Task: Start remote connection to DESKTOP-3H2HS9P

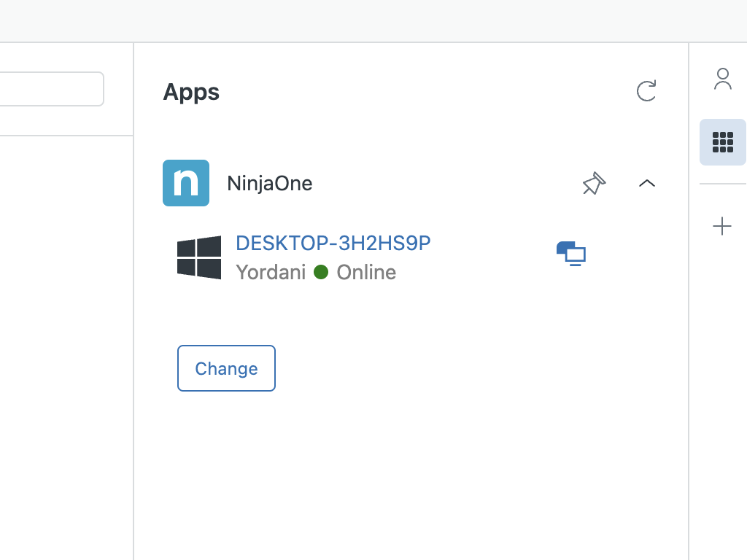Action: coord(571,254)
